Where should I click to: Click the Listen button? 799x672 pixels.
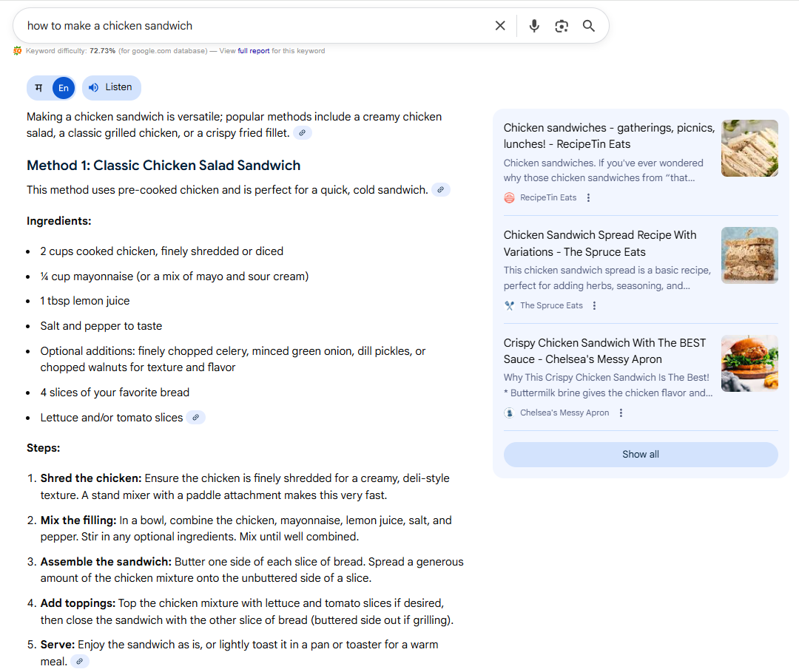point(111,87)
